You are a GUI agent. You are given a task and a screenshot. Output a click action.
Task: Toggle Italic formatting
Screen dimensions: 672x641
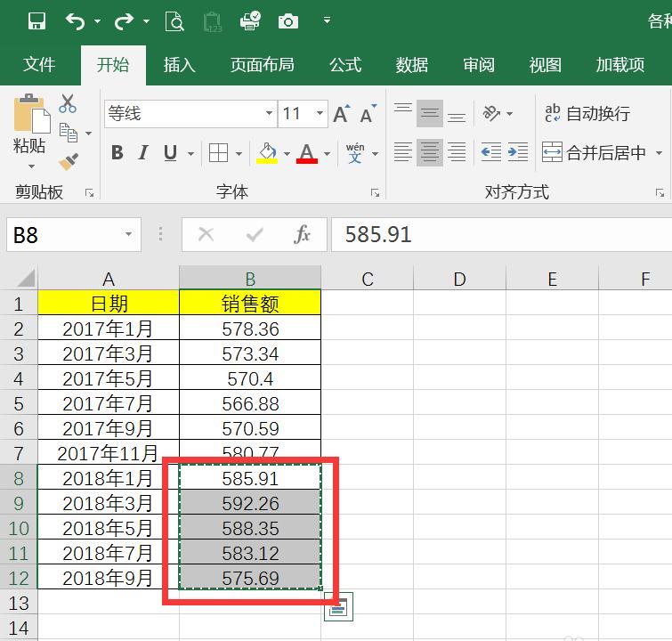coord(143,152)
